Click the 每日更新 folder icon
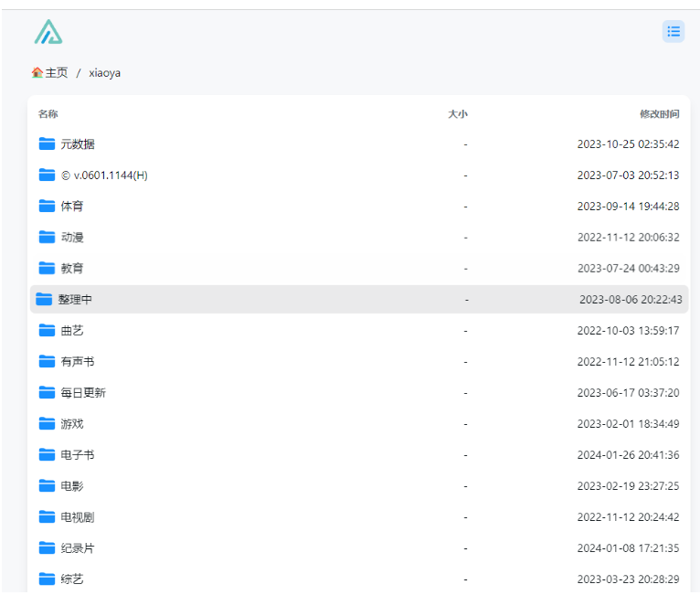 click(48, 392)
